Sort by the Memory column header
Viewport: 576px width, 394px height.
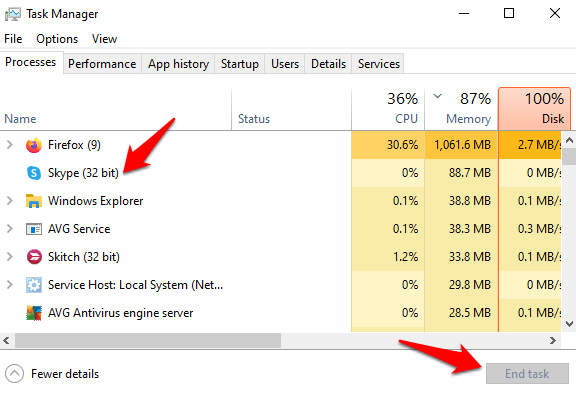461,109
